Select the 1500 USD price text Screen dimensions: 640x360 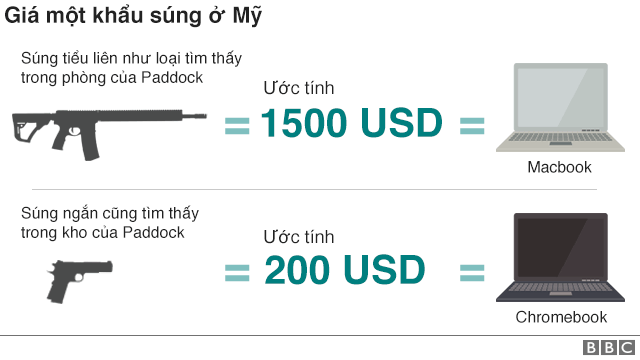click(x=351, y=123)
